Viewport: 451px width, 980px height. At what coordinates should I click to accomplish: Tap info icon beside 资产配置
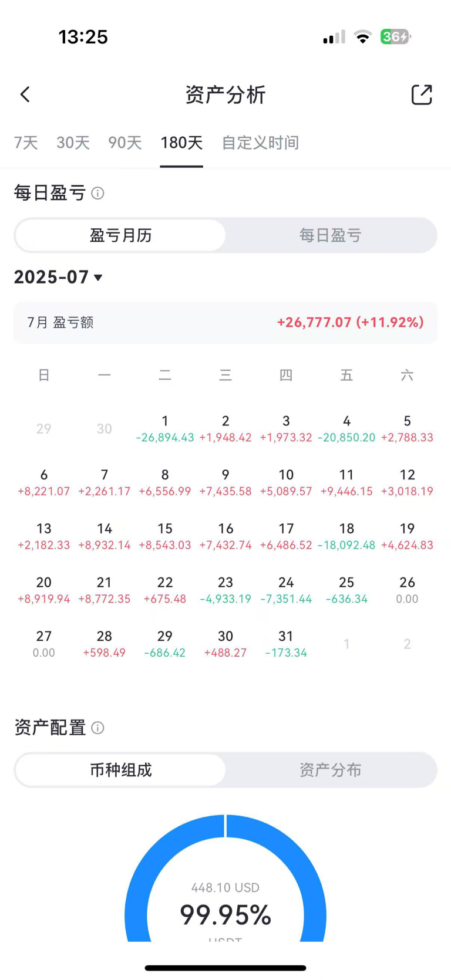pos(98,728)
